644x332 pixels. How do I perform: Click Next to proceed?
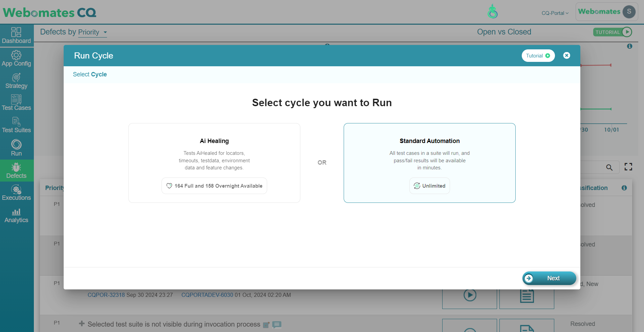[x=549, y=278]
